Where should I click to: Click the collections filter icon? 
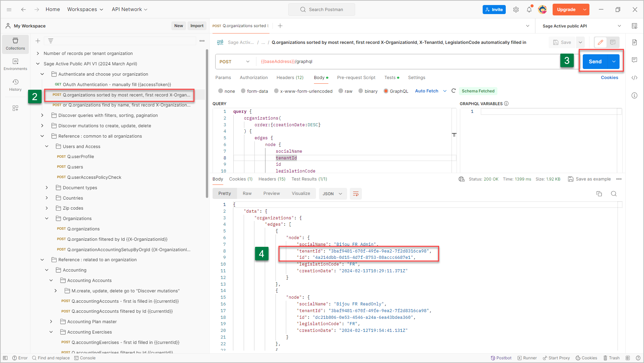coord(51,41)
